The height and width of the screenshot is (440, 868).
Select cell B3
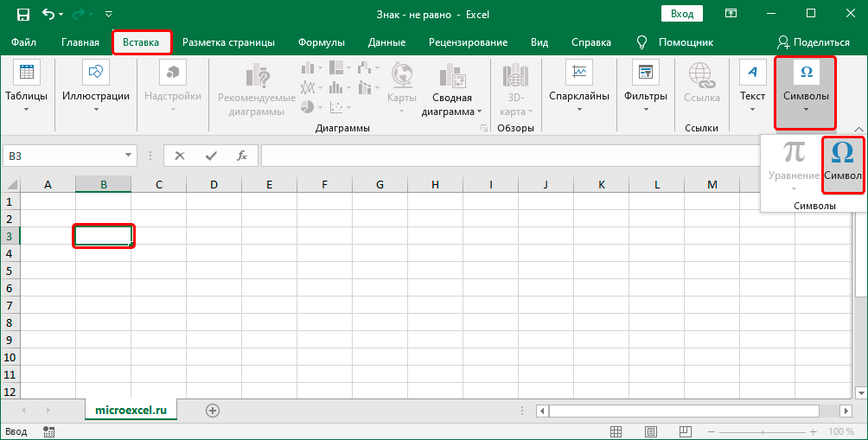tap(104, 236)
